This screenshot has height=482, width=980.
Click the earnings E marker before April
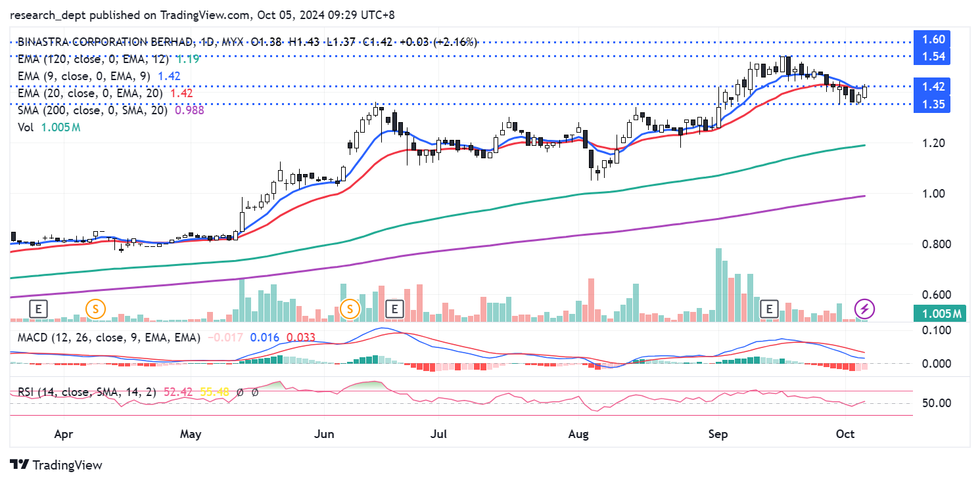(x=39, y=308)
